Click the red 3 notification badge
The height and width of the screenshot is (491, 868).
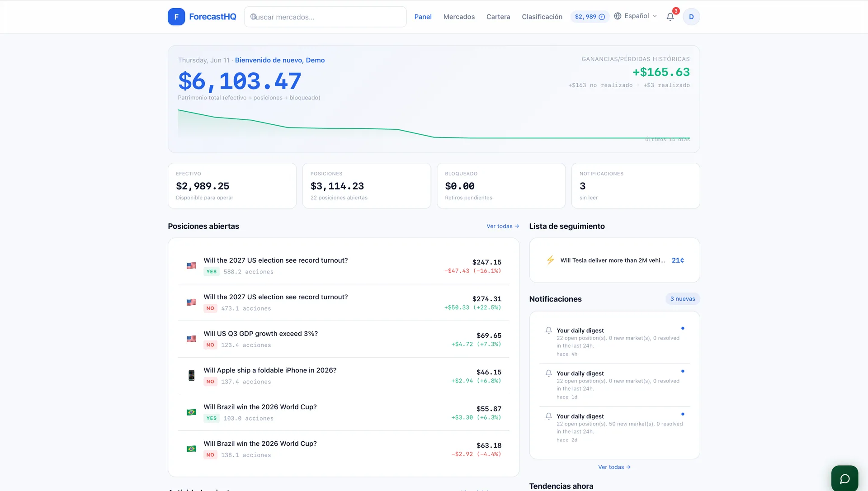(x=676, y=11)
